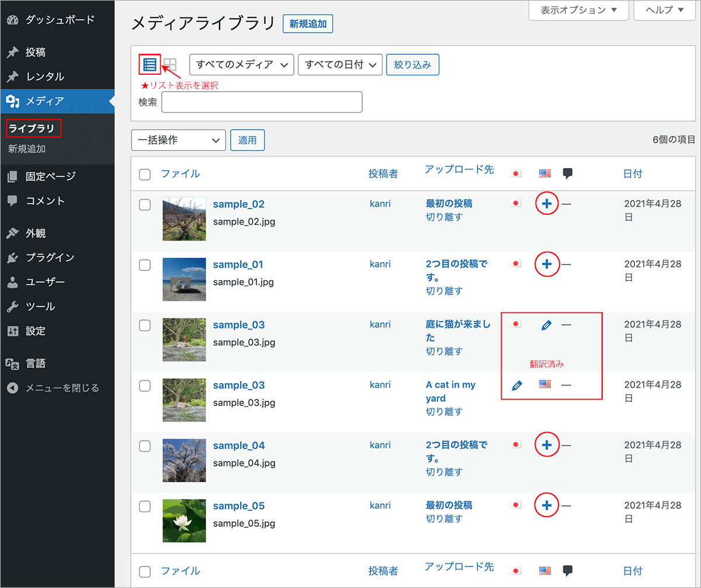Click 適用 apply button
The height and width of the screenshot is (588, 701).
click(248, 140)
